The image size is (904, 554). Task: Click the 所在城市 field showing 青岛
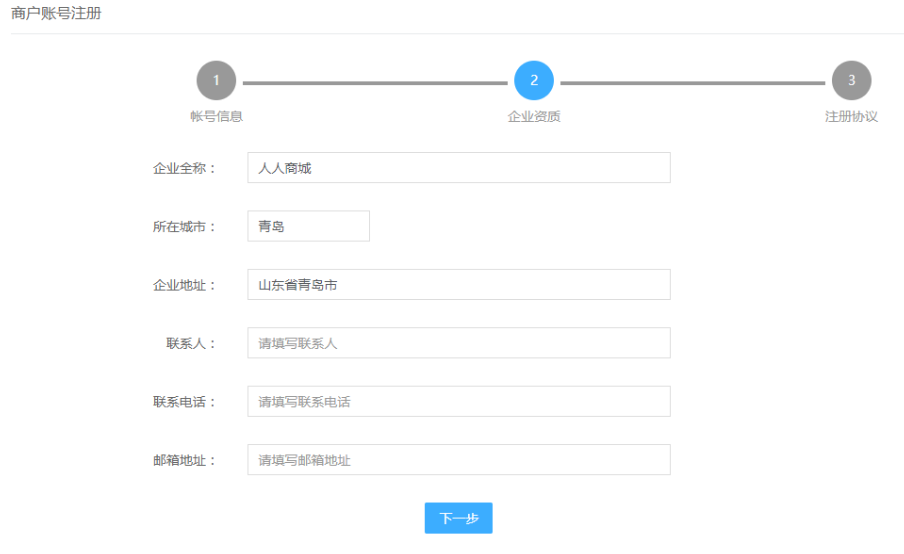click(308, 226)
